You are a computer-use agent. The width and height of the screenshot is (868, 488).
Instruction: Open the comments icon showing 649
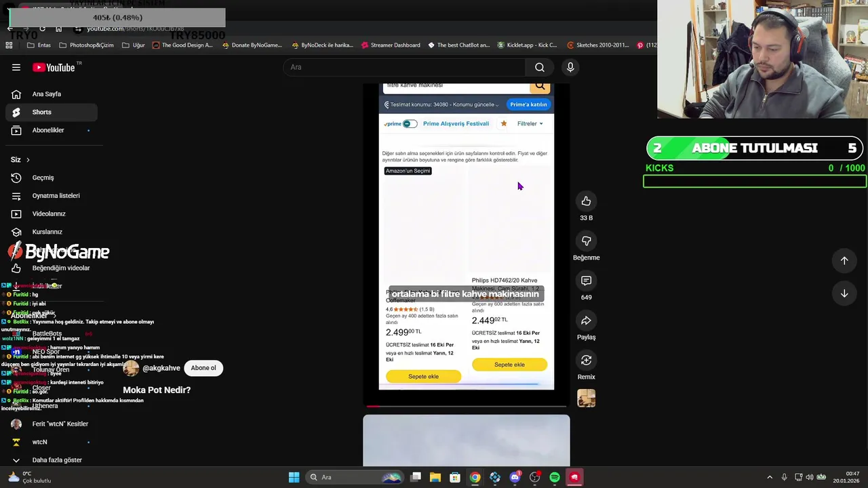[x=586, y=281]
